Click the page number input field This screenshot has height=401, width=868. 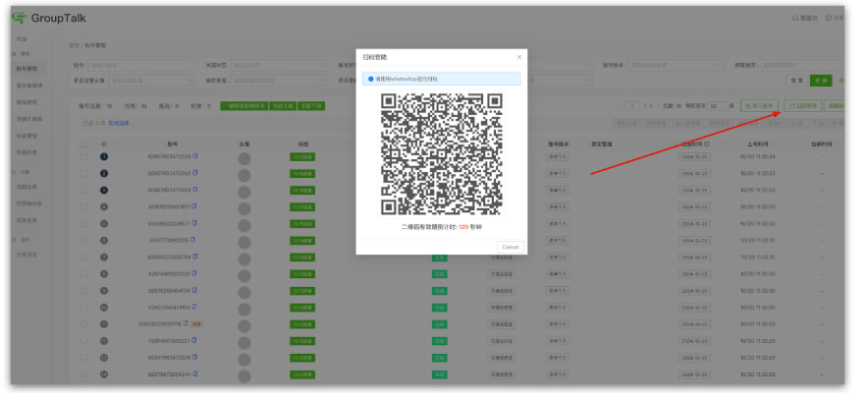[631, 106]
